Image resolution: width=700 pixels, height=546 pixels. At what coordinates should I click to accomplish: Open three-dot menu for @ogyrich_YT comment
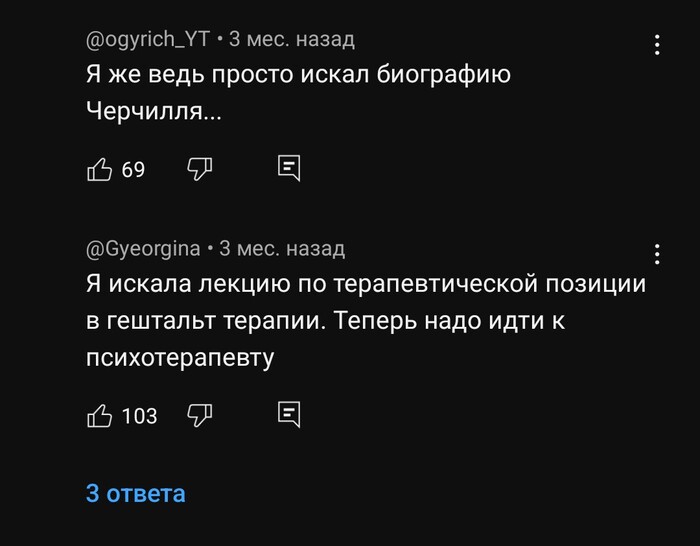(657, 45)
